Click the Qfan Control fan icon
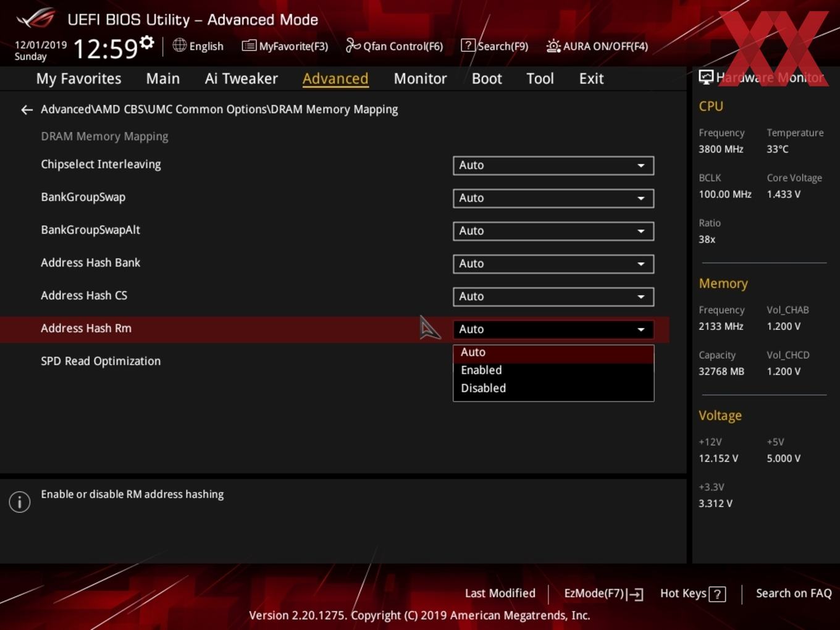 (353, 45)
